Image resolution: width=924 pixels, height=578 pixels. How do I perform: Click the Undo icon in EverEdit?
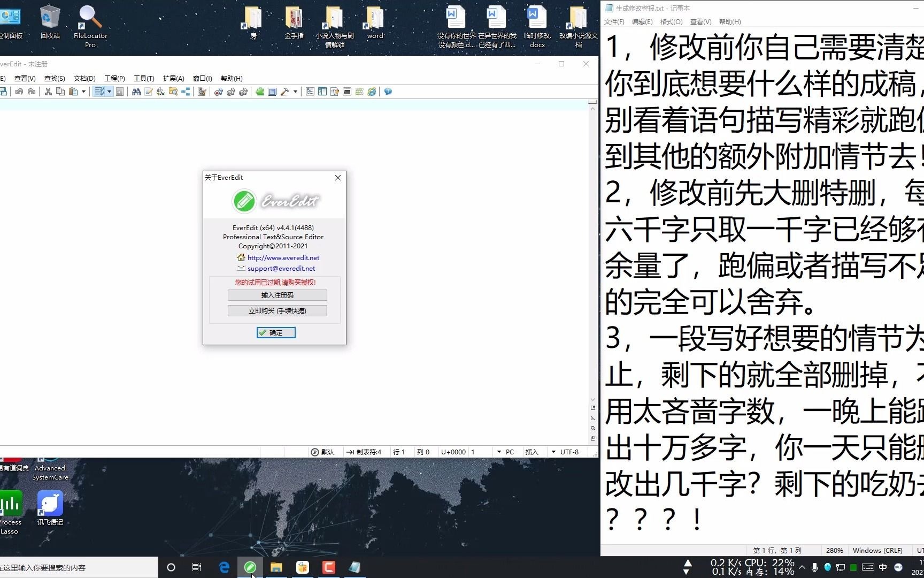click(20, 92)
